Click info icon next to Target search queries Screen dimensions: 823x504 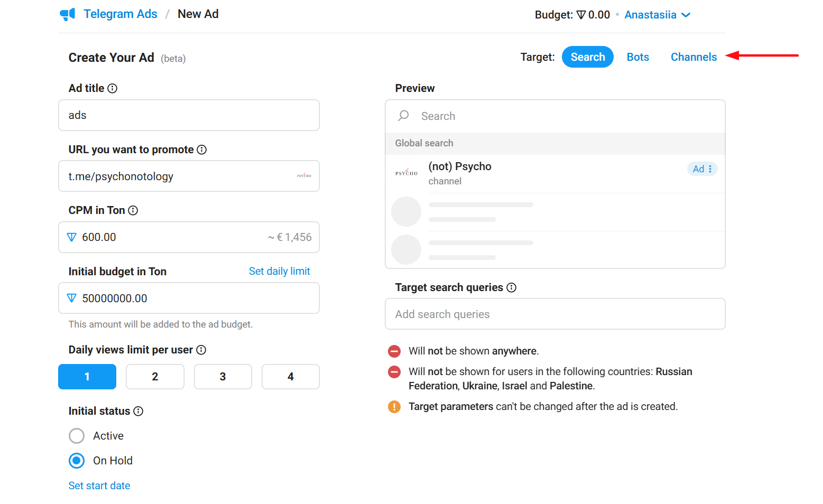512,288
